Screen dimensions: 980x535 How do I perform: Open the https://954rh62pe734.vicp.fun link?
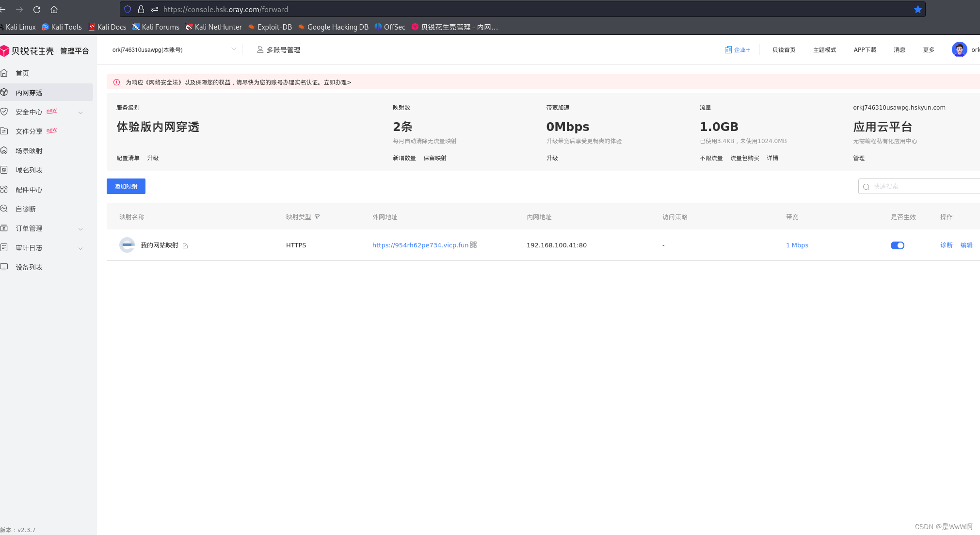click(420, 245)
